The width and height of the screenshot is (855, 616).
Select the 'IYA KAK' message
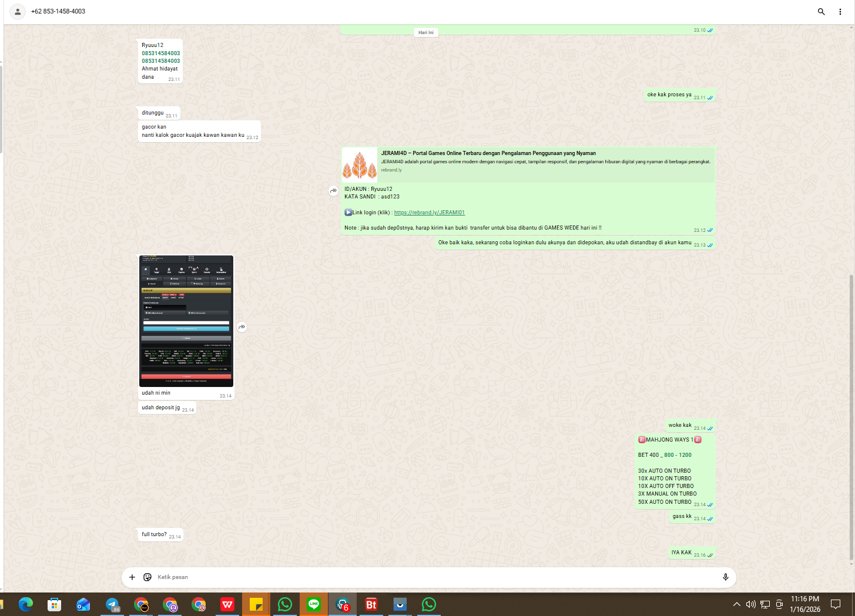[692, 553]
